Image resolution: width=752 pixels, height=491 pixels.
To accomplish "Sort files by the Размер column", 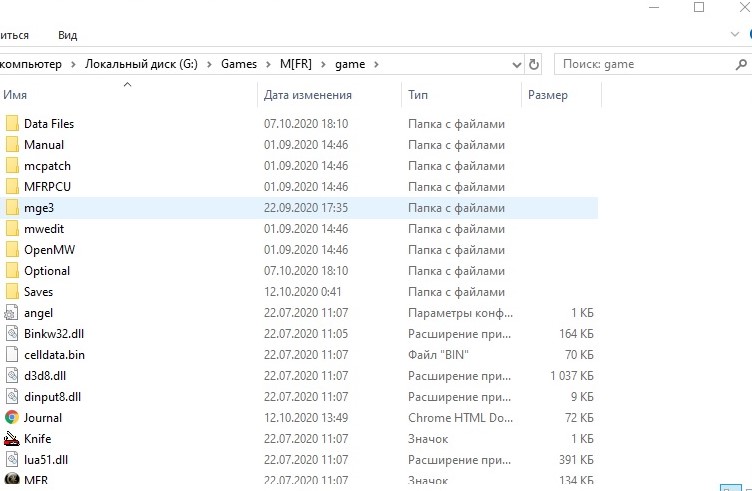I will (548, 95).
